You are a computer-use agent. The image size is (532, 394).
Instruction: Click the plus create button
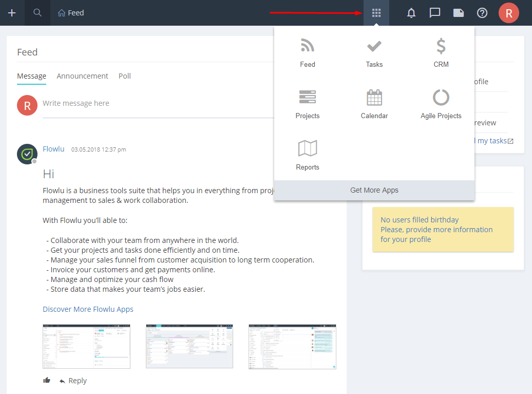[12, 13]
